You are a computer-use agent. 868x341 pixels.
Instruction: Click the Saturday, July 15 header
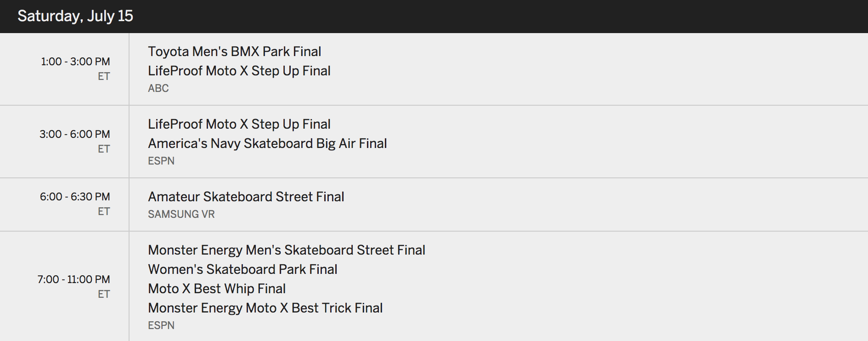click(x=75, y=16)
